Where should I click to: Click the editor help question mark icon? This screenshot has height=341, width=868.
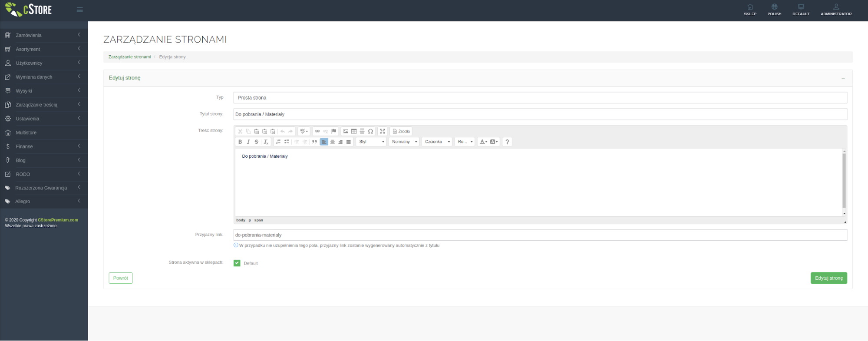(507, 142)
